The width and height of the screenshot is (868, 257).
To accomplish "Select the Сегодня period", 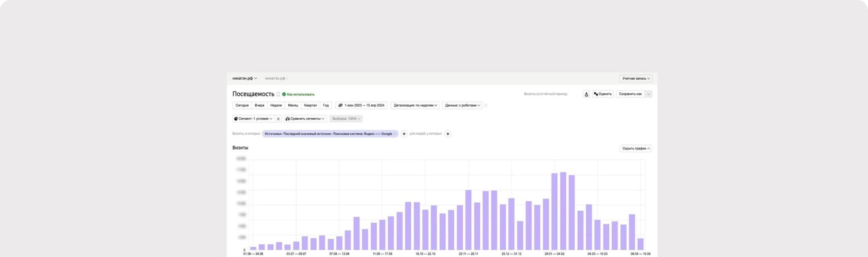I will coord(242,105).
